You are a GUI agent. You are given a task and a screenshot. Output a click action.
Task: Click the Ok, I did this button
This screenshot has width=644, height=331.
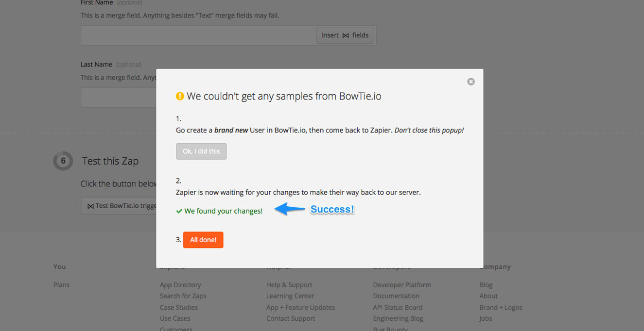coord(201,151)
